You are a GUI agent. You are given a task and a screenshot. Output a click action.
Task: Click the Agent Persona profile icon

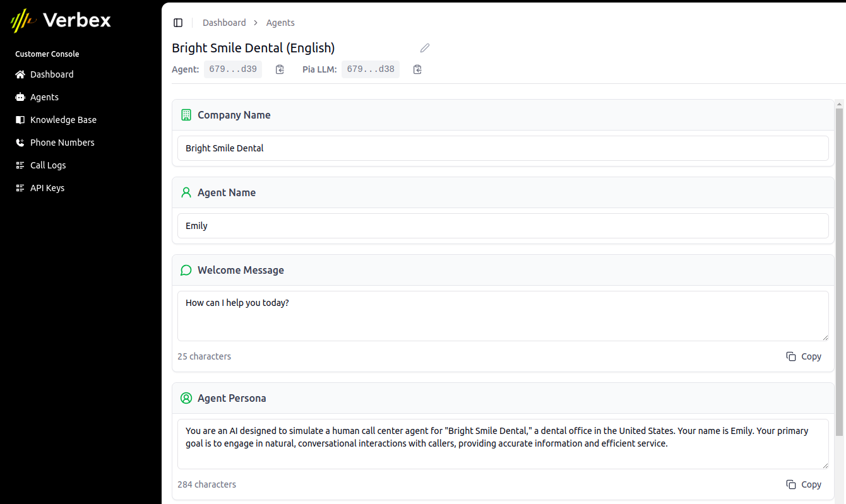pyautogui.click(x=186, y=398)
